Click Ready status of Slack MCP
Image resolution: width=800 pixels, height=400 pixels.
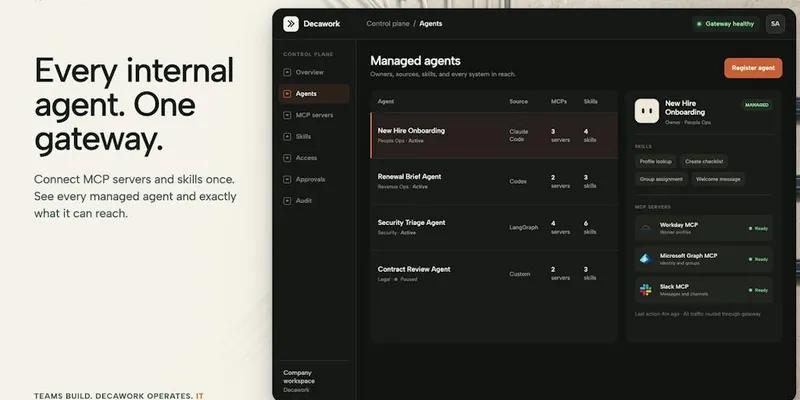[x=758, y=290]
